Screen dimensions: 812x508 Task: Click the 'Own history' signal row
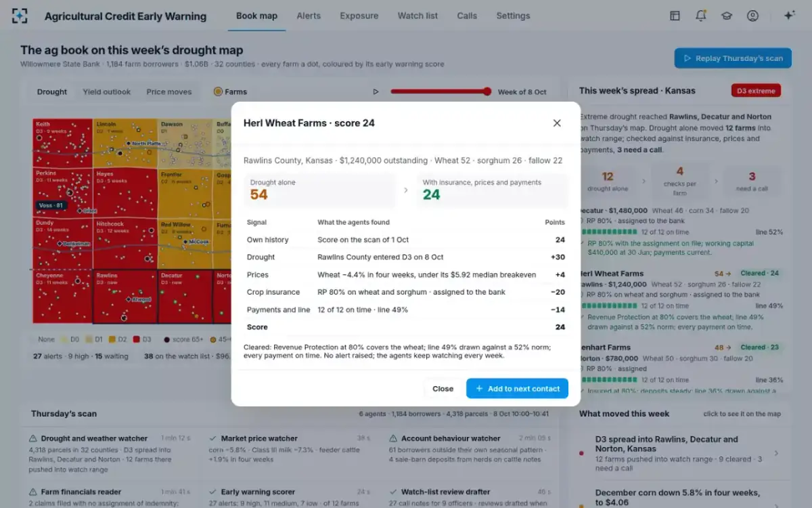click(406, 240)
